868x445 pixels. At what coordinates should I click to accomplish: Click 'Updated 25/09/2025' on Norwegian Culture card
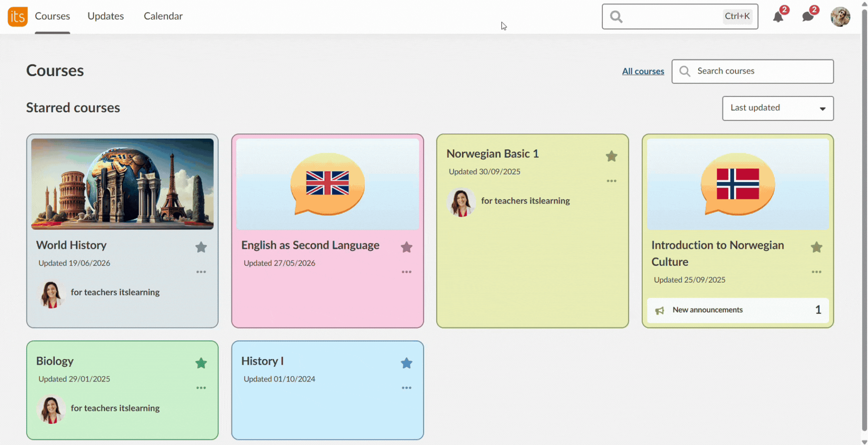tap(689, 280)
